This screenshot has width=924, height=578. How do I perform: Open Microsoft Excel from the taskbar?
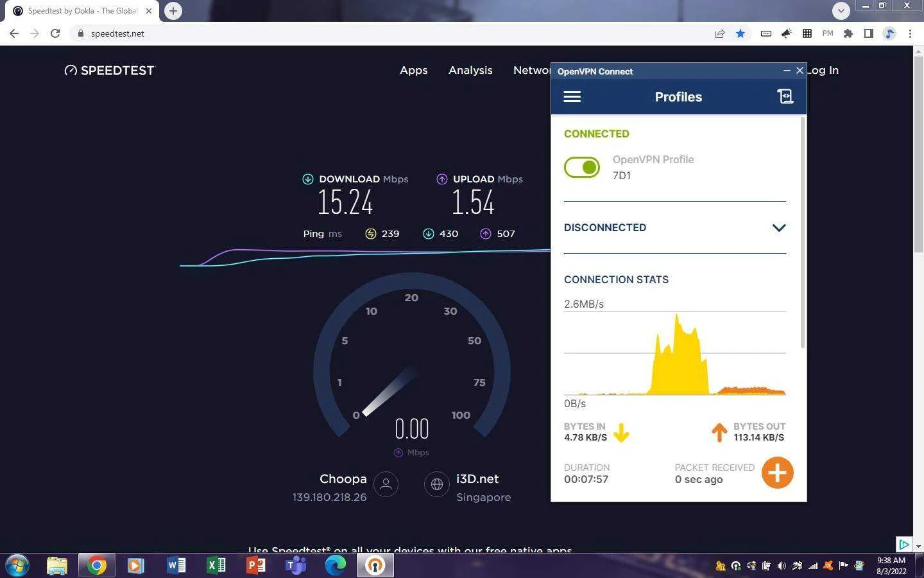216,565
